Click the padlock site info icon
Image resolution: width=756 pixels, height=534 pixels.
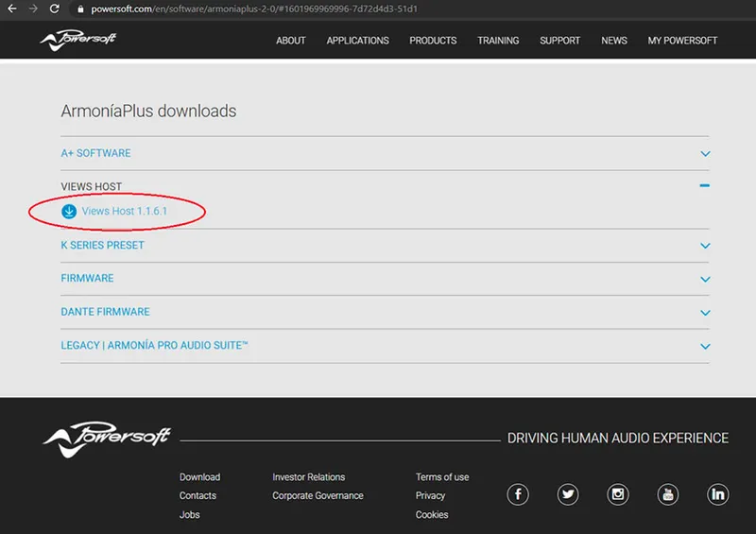coord(80,9)
